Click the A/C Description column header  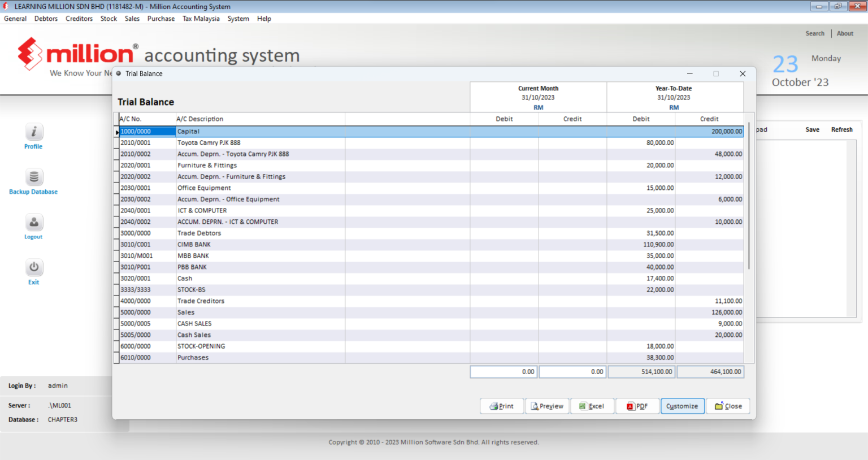[x=260, y=119]
